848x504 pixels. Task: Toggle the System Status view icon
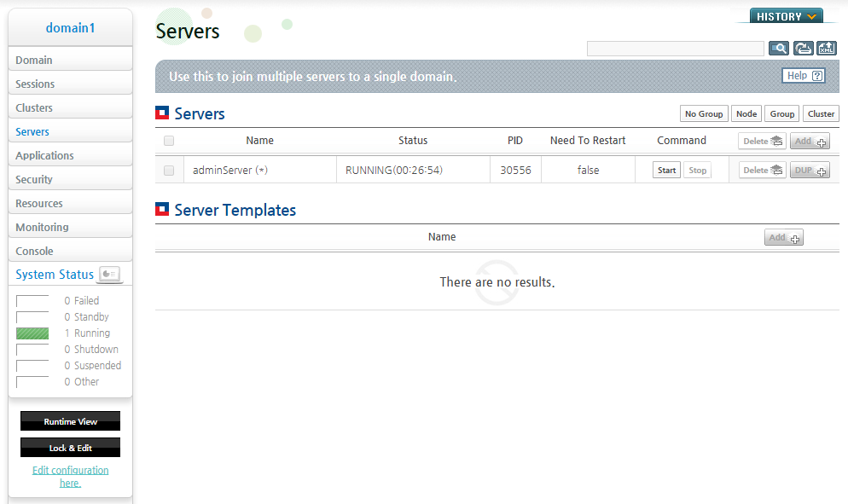coord(110,274)
